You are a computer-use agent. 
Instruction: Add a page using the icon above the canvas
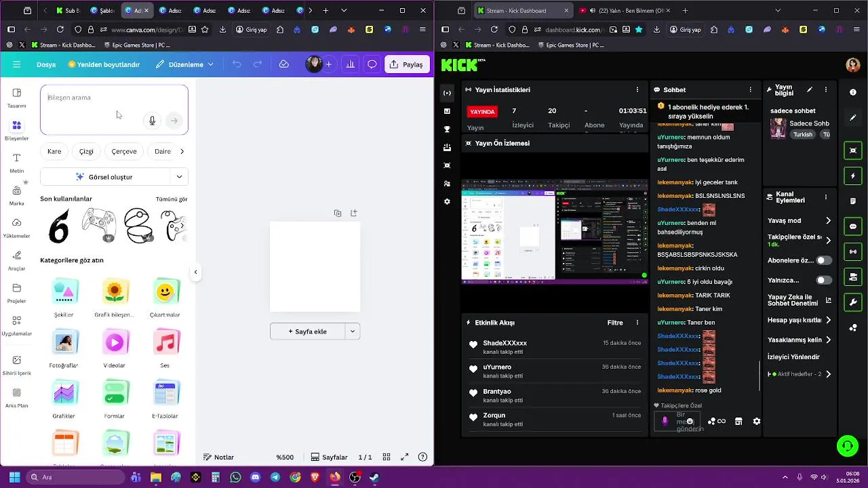pyautogui.click(x=354, y=213)
